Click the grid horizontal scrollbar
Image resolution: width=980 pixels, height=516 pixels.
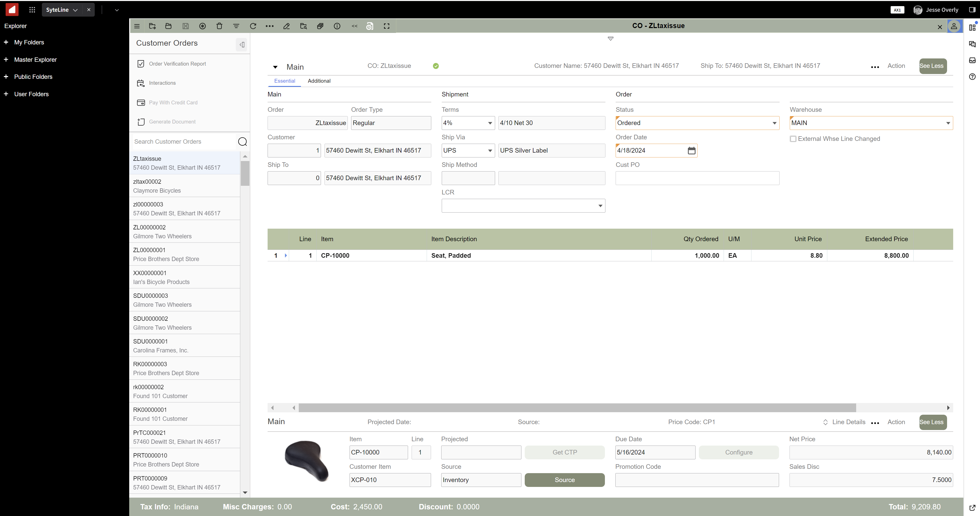point(577,408)
